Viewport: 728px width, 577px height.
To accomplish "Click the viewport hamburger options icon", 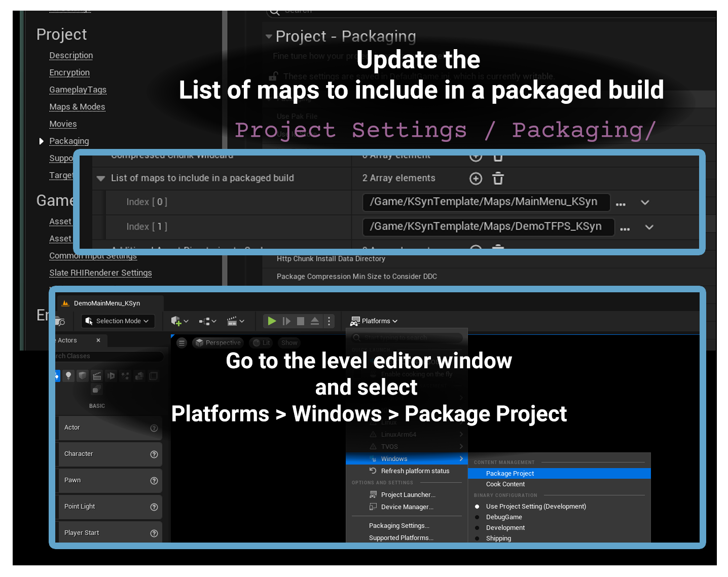I will coord(181,343).
